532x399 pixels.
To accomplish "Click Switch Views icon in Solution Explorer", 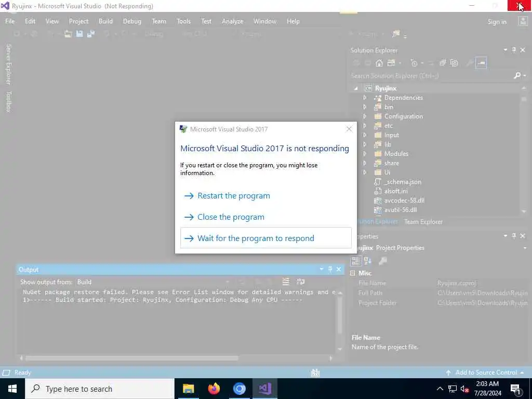I will click(x=391, y=63).
